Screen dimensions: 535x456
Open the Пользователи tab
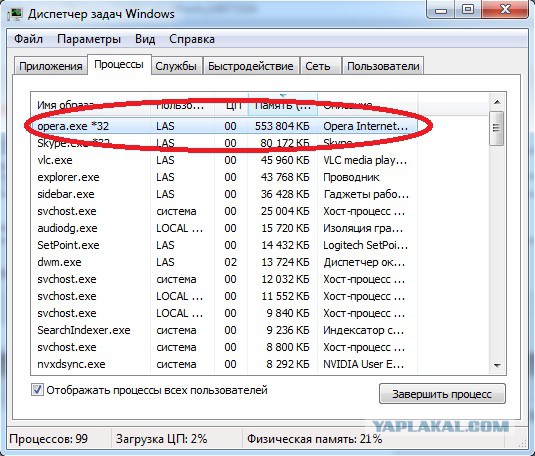click(x=383, y=66)
